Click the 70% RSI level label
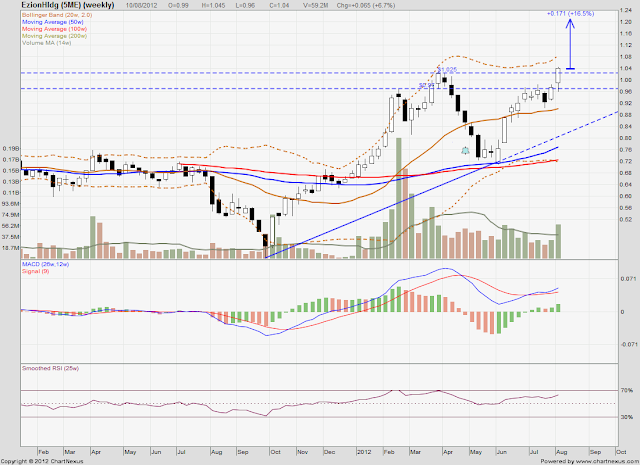 coord(627,391)
